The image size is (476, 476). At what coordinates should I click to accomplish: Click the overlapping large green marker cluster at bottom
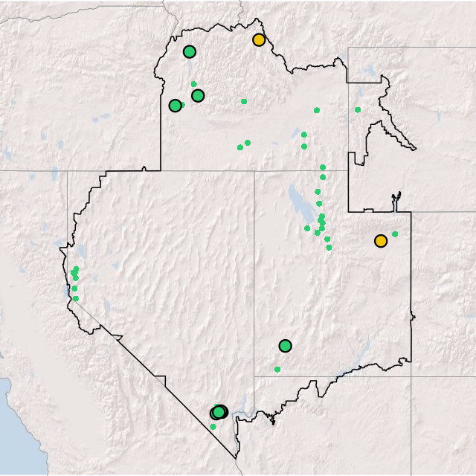click(219, 412)
